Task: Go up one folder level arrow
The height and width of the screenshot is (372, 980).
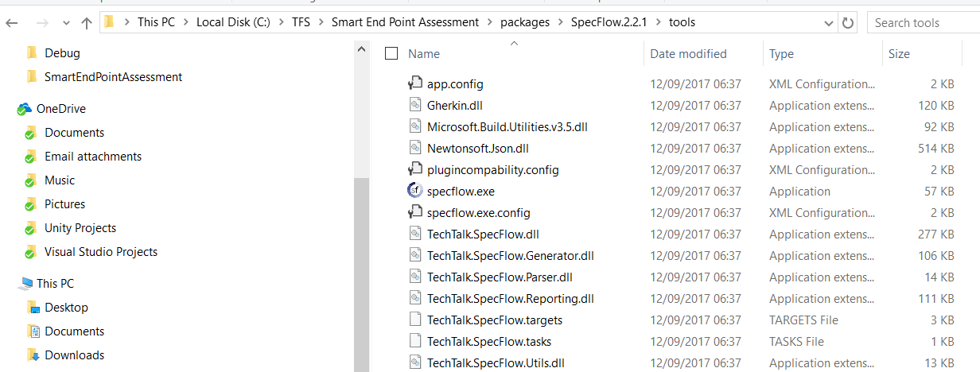Action: coord(87,22)
